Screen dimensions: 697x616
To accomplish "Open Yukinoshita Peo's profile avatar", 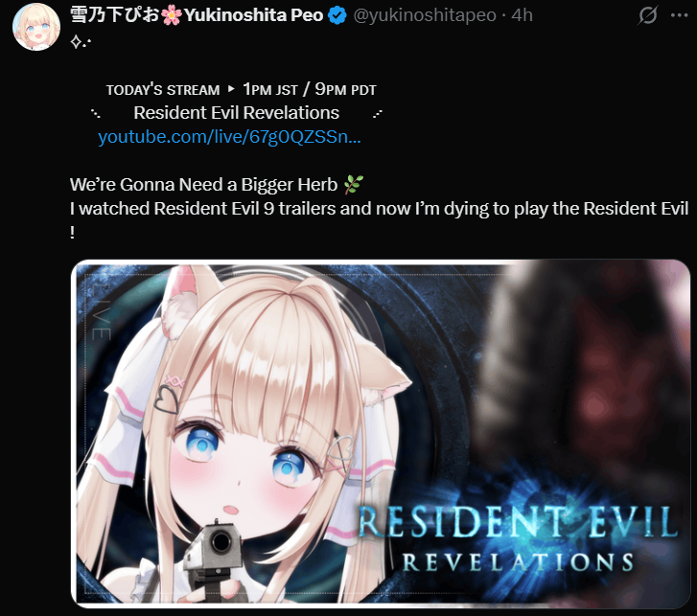I will 36,27.
